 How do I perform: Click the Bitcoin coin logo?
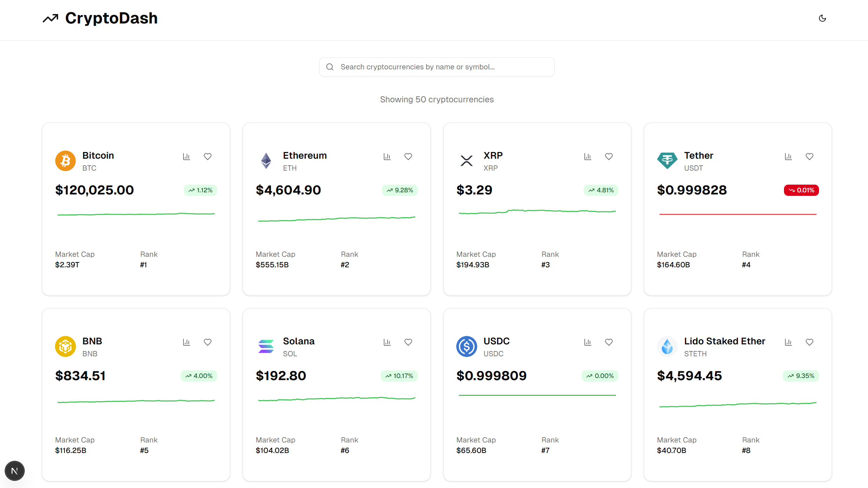(x=65, y=161)
